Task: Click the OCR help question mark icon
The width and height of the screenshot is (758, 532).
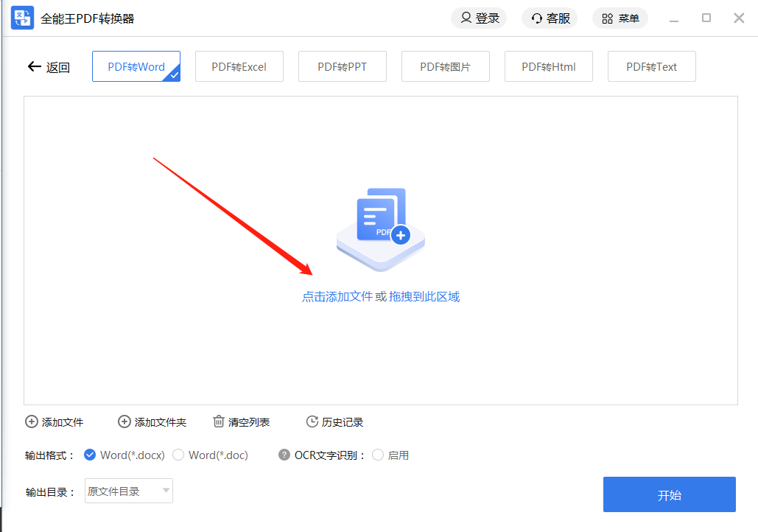Action: point(284,455)
